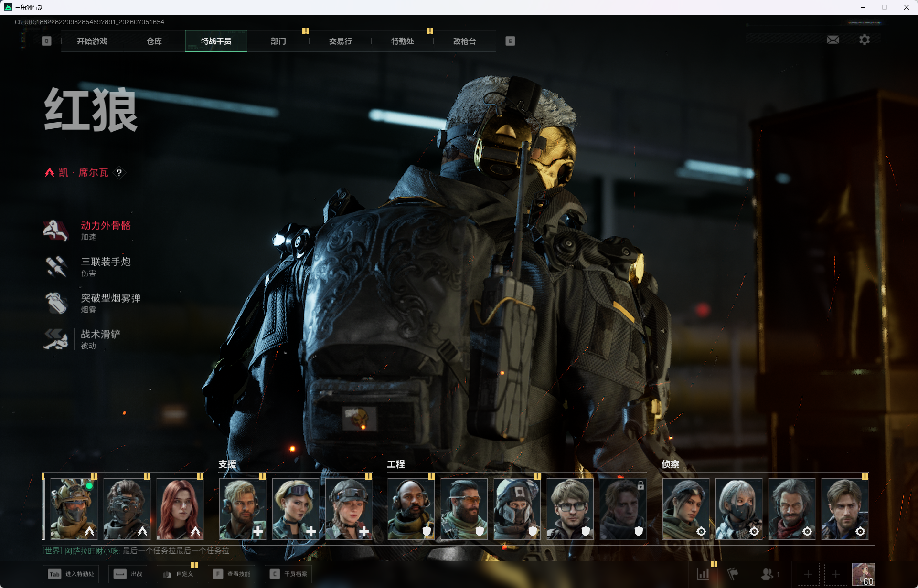Select the 动力外骨骼 skill icon

tap(56, 231)
